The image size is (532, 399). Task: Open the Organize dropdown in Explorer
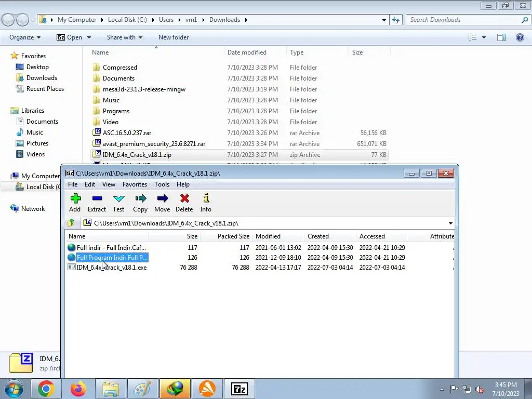click(25, 37)
